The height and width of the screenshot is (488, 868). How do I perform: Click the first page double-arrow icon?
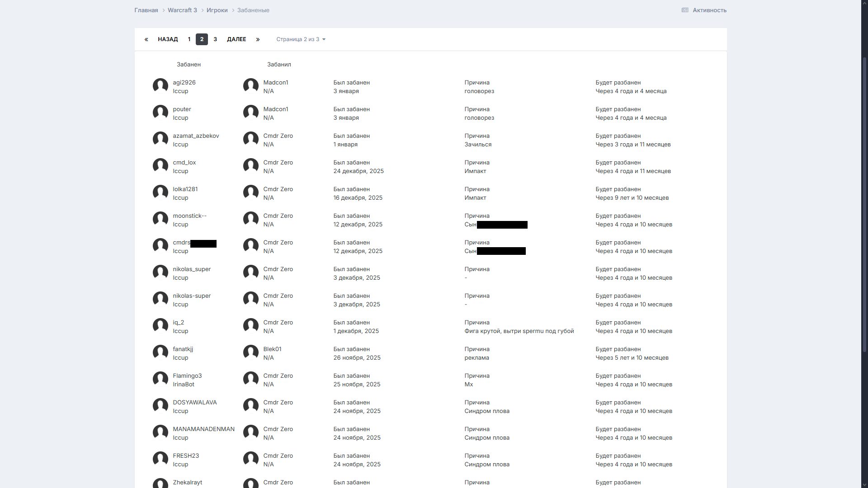click(146, 40)
